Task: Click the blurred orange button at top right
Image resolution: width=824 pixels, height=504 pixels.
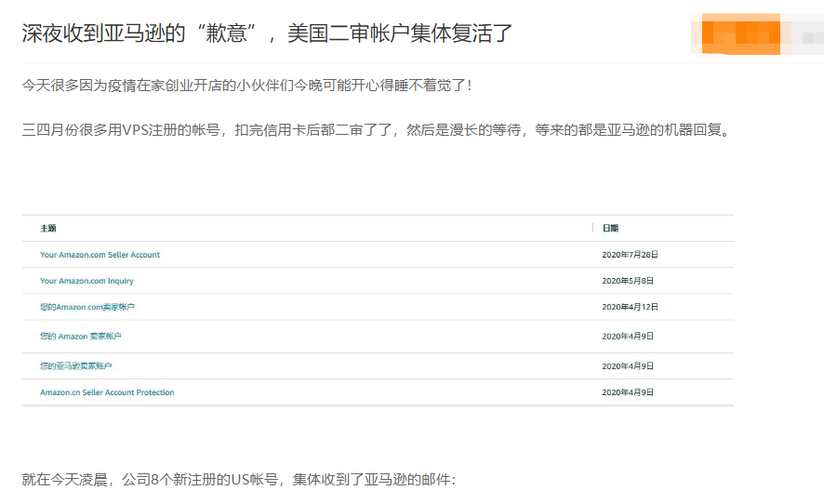Action: coord(741,34)
